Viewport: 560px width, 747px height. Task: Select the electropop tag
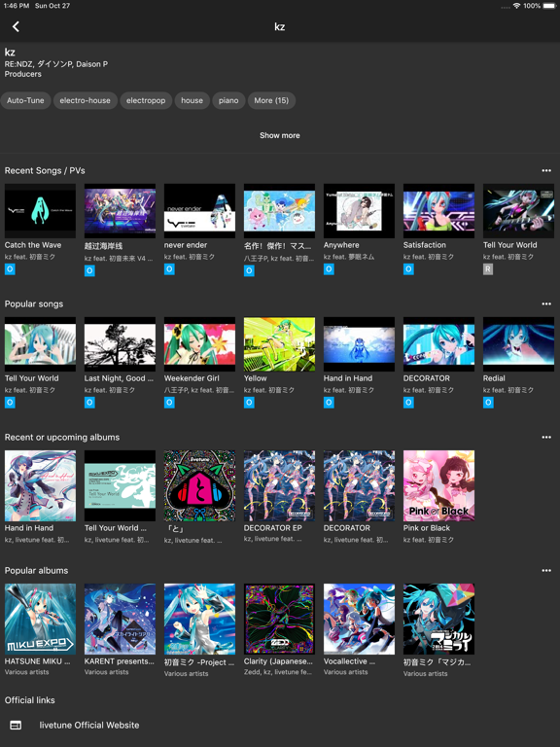tap(146, 100)
